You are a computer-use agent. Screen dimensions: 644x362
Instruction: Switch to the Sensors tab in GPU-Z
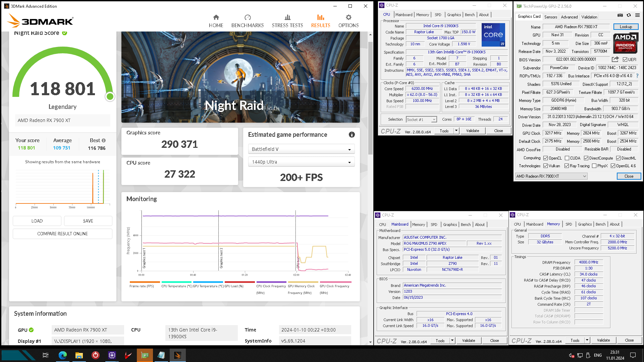click(550, 17)
